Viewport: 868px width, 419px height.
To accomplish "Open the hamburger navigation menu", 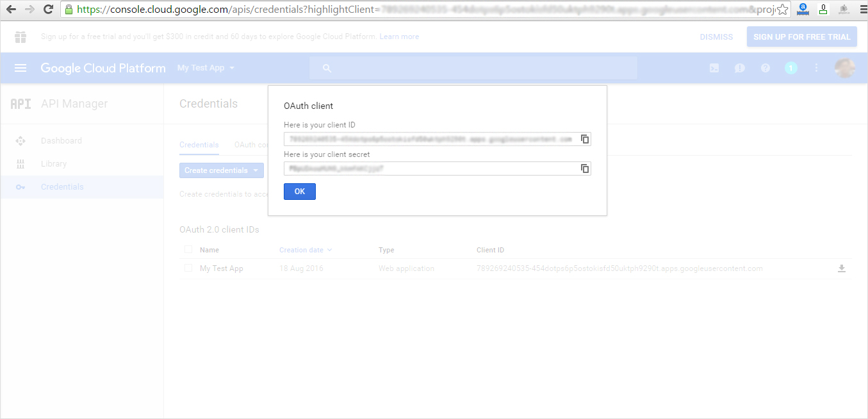I will [20, 68].
